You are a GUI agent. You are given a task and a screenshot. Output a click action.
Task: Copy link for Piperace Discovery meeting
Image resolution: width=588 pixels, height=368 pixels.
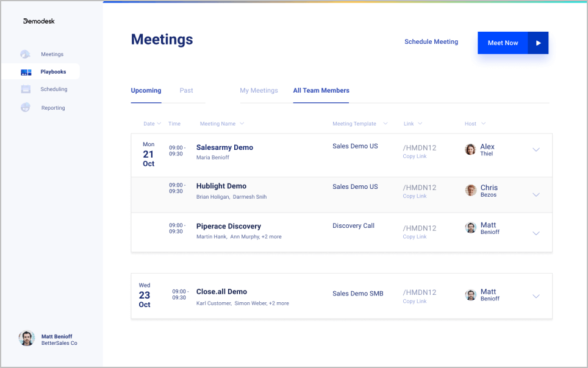pos(415,236)
